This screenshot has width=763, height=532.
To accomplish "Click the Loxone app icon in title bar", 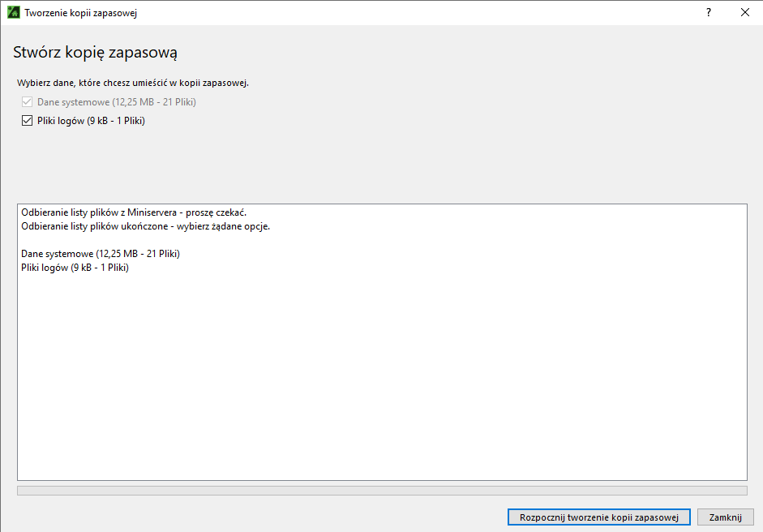I will click(13, 13).
